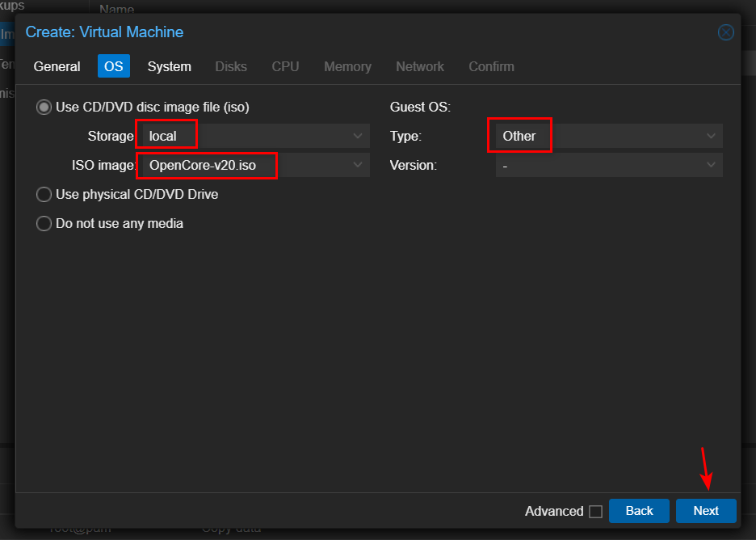Select 'Use CD/DVD disc image file' radio
Viewport: 756px width, 540px height.
click(x=44, y=107)
